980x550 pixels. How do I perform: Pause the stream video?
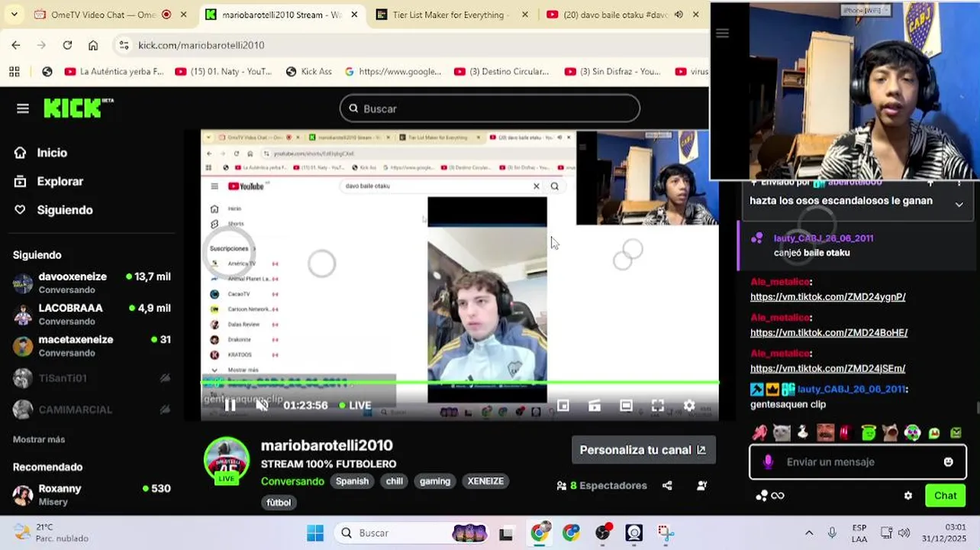coord(230,406)
